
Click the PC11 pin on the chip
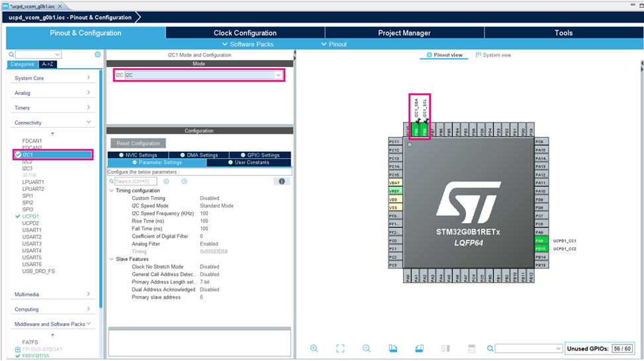pyautogui.click(x=395, y=142)
